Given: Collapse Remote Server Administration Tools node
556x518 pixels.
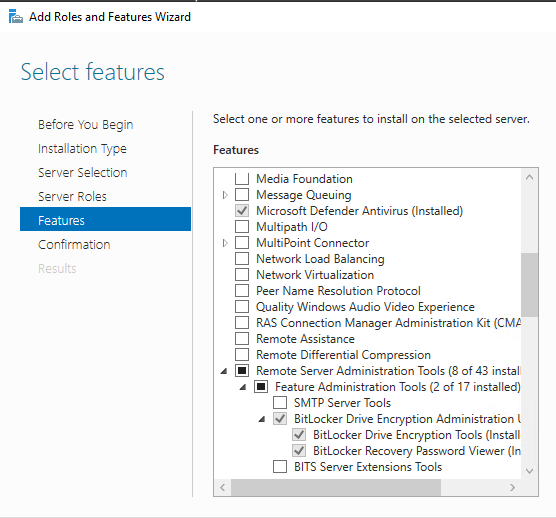Looking at the screenshot, I should [224, 371].
